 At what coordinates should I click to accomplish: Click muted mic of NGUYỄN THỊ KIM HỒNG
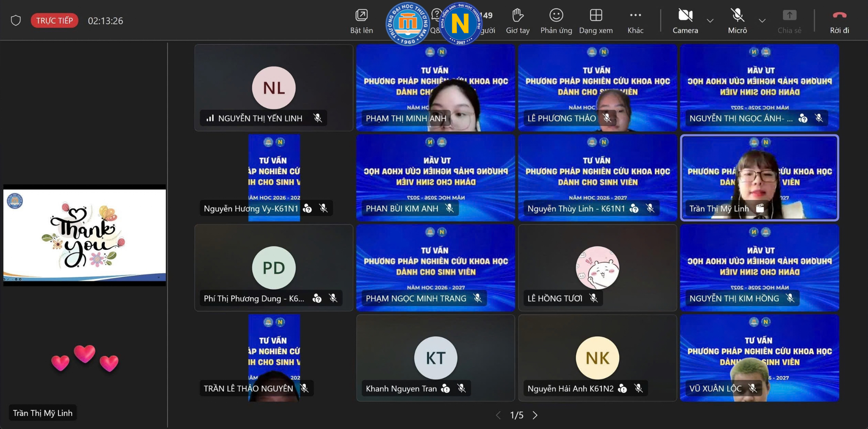(x=790, y=298)
